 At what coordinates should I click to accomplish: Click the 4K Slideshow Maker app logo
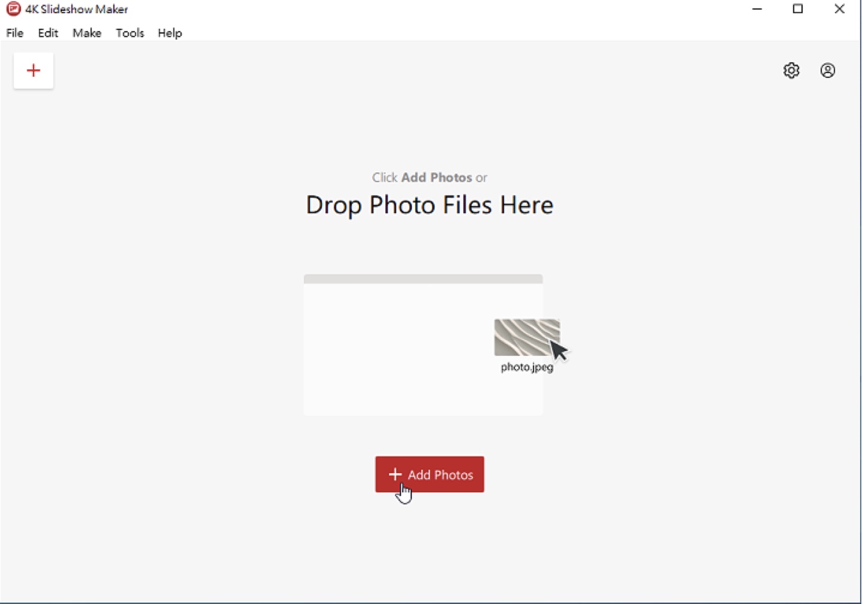point(13,9)
